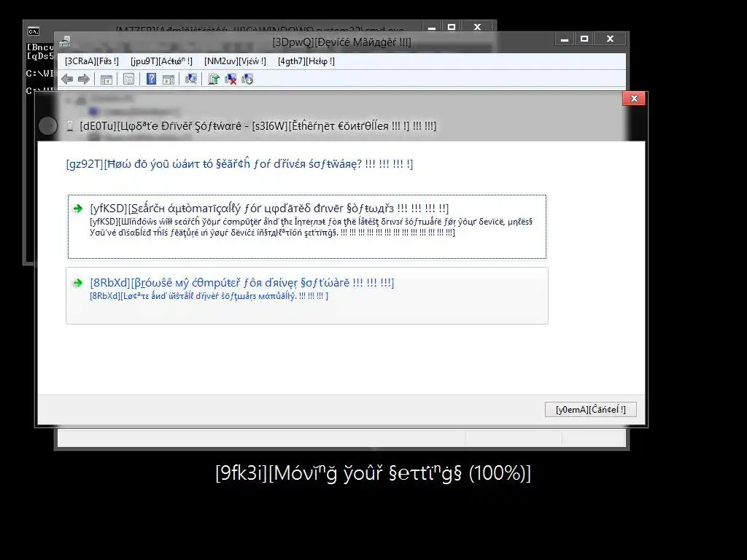Choose Search automatically for updated driver software
Screen dimensions: 747x560
[307, 227]
